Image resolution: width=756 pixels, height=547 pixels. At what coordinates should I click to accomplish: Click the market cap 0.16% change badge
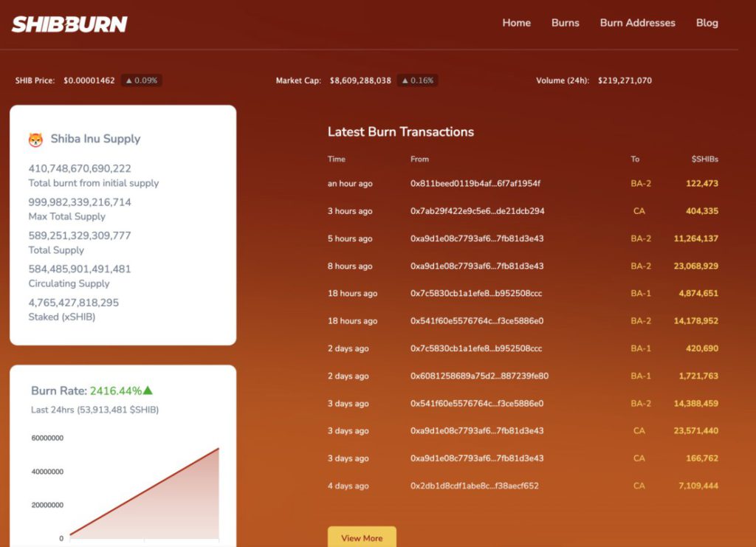[417, 80]
